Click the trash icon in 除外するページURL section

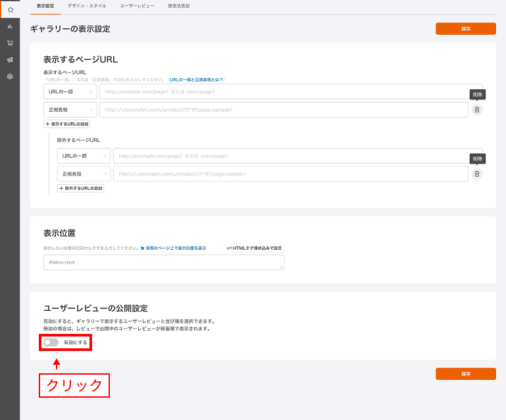tap(477, 174)
